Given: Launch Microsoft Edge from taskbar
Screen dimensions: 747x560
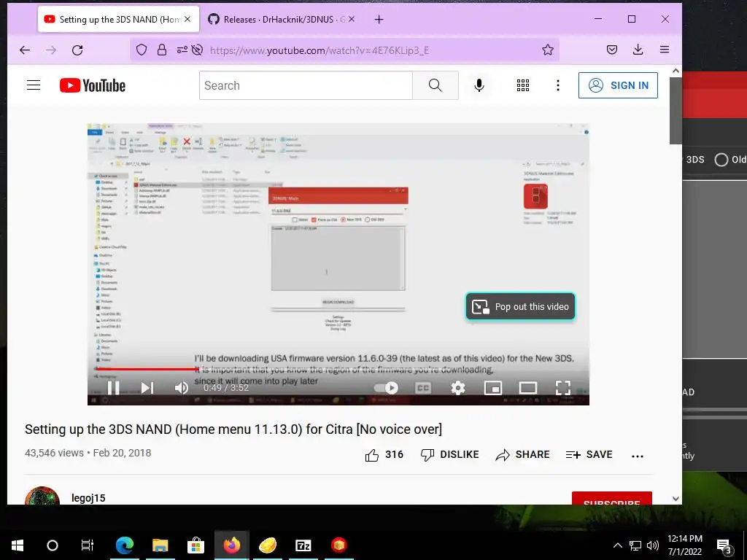Looking at the screenshot, I should click(124, 545).
